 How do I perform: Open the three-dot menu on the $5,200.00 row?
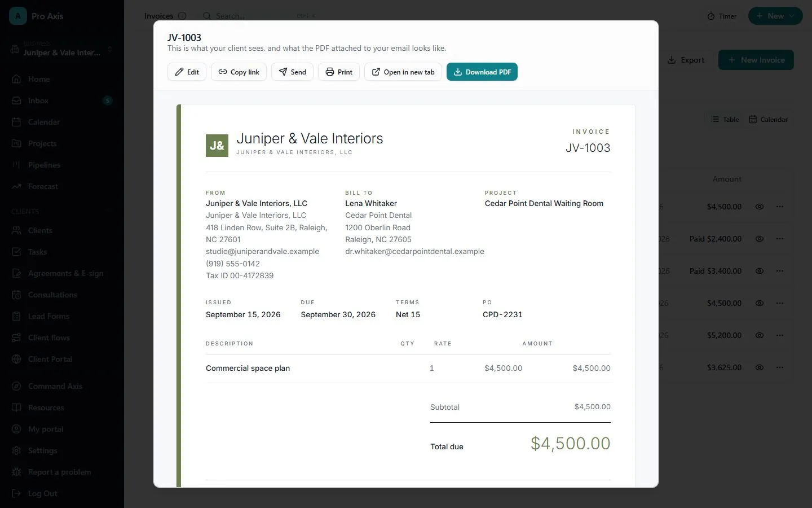780,335
